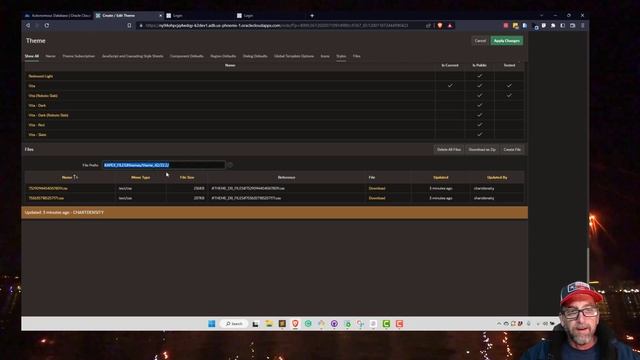
Task: Click the green Apply Changes button
Action: pos(507,41)
